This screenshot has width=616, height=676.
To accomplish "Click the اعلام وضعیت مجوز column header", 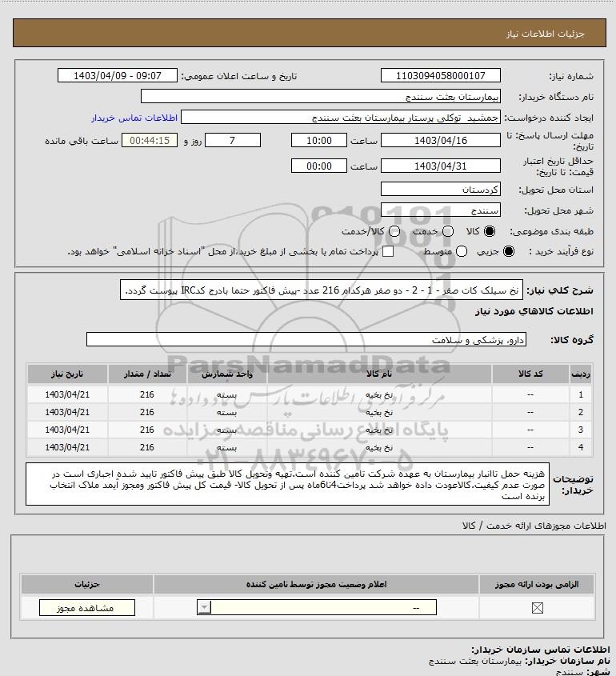I will (x=316, y=584).
